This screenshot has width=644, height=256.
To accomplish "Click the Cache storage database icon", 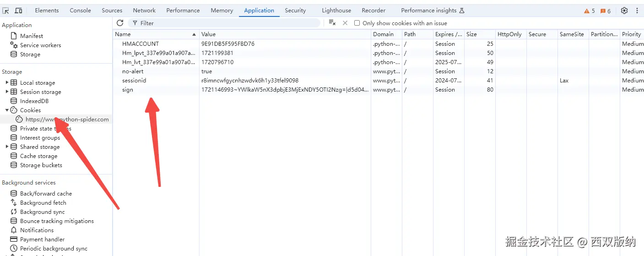I will coord(14,156).
